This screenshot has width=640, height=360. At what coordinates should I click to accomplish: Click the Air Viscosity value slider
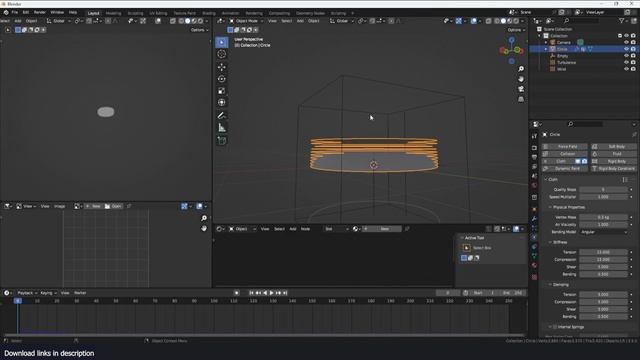[x=604, y=224]
